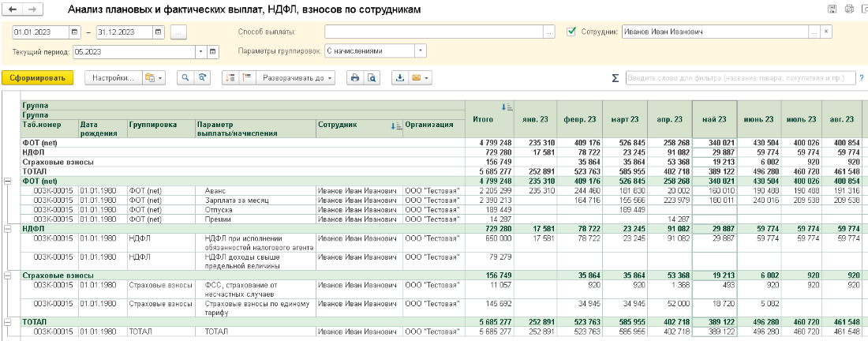The image size is (868, 341).
Task: Click the Print preview toolbar icon
Action: [372, 78]
